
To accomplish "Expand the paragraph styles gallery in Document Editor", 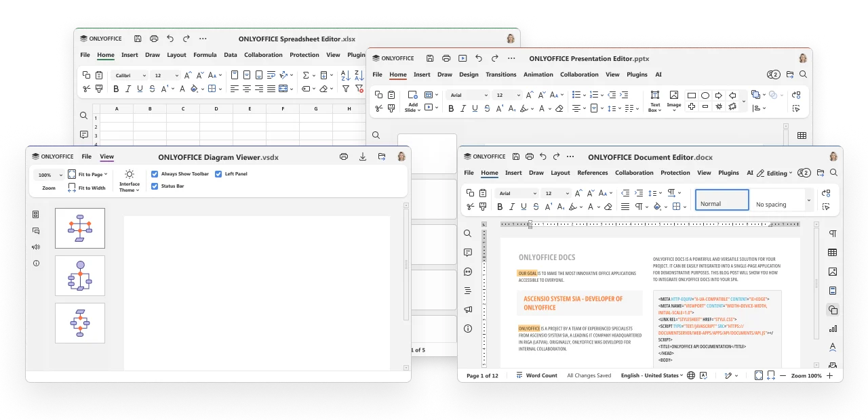I will (809, 201).
